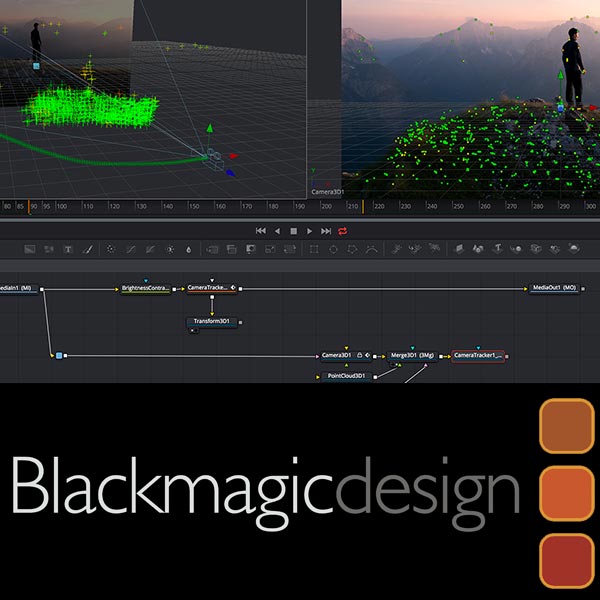Add a Text 3D node
Screen dimensions: 600x600
tap(498, 249)
